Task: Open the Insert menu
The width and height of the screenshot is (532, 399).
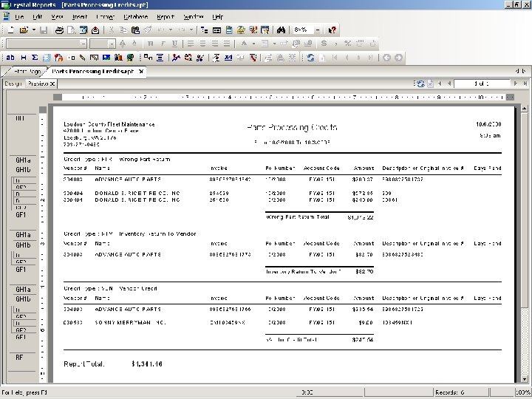Action: [x=80, y=16]
